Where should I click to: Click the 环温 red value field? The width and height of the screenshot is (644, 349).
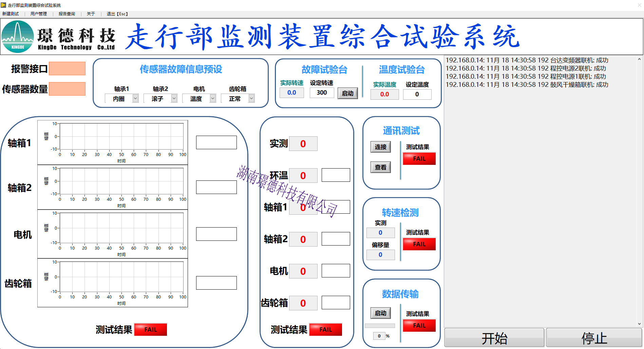[303, 176]
